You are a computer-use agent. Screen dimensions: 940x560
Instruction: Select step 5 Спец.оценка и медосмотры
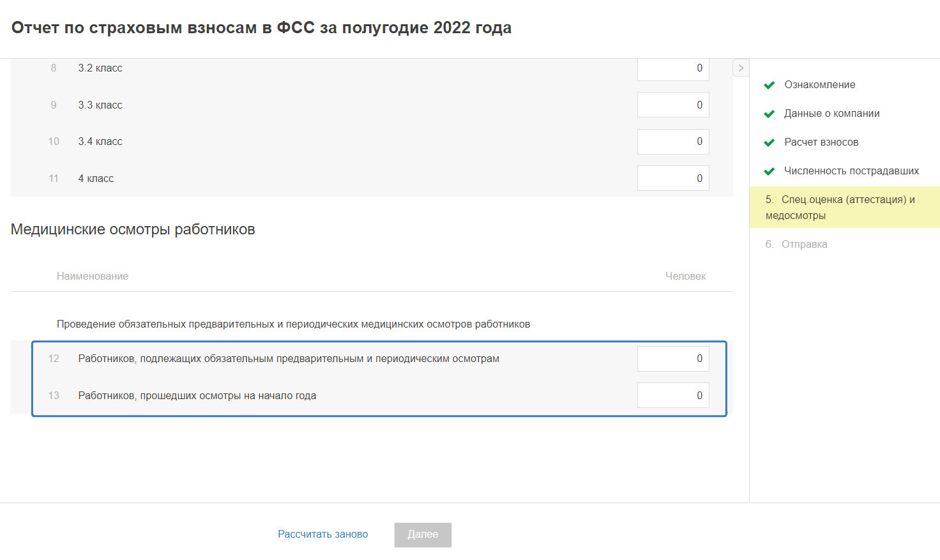pos(840,208)
